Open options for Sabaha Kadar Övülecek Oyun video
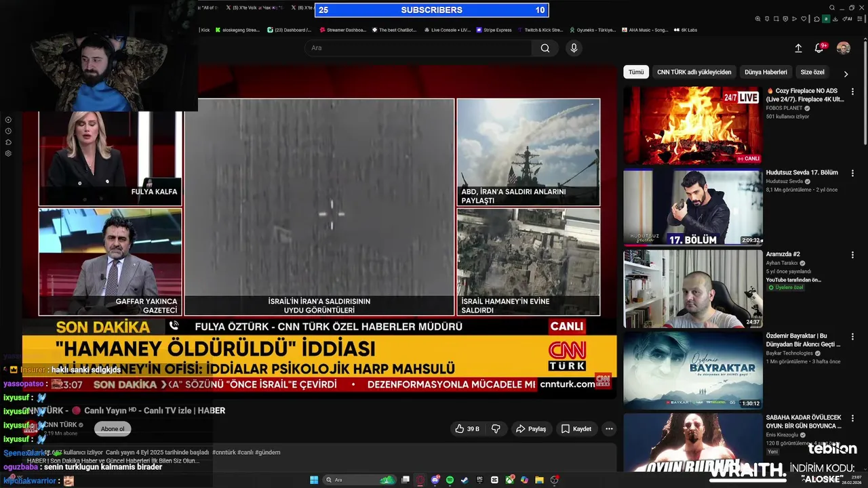This screenshot has width=868, height=488. pos(852,418)
